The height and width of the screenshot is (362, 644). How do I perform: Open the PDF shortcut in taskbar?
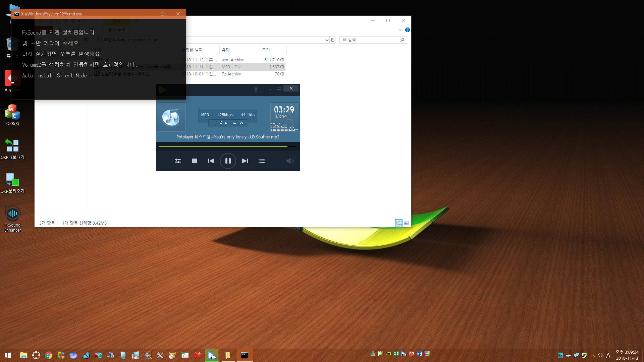point(388,354)
